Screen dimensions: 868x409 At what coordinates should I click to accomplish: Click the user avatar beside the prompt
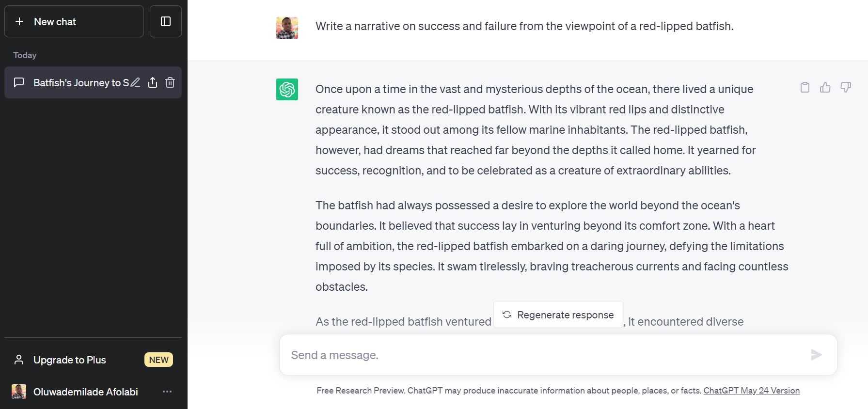(x=287, y=28)
